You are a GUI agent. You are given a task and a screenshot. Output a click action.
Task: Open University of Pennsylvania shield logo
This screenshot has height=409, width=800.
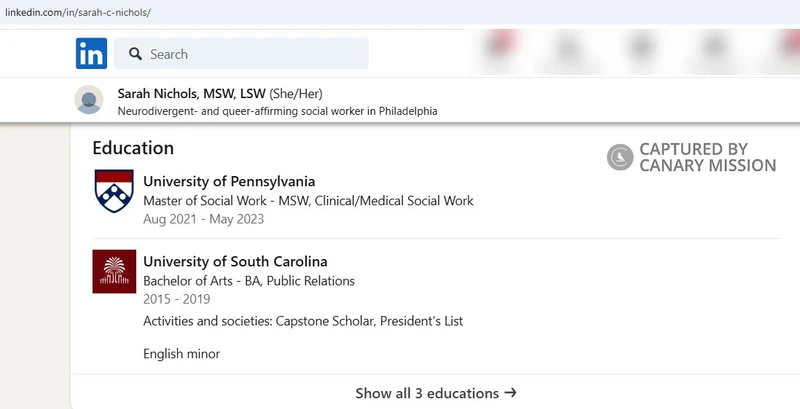coord(113,190)
